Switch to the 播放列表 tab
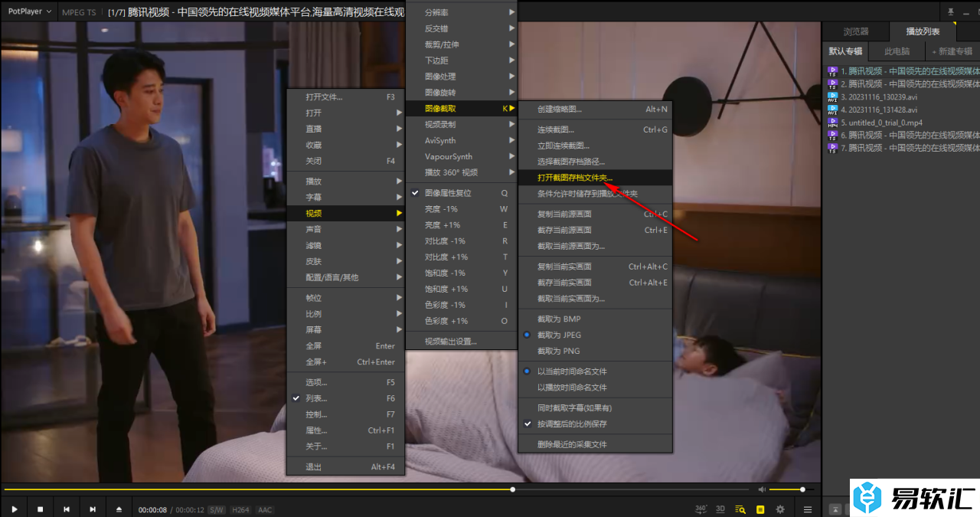Screen dimensions: 980x517 click(923, 31)
